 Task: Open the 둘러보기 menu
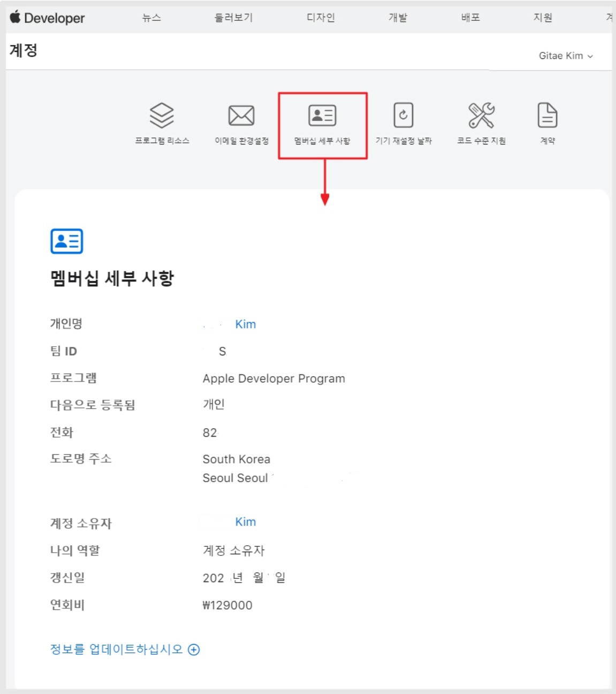point(233,18)
